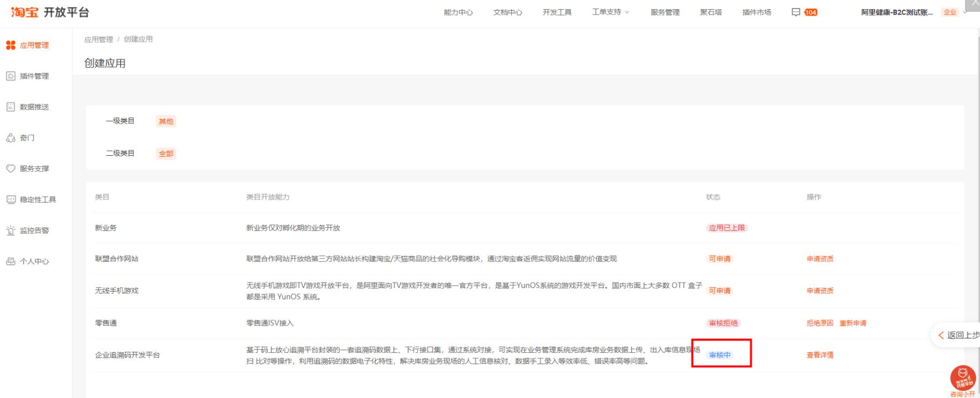Select 服务支撑 in the sidebar
This screenshot has width=980, height=398.
coord(34,169)
